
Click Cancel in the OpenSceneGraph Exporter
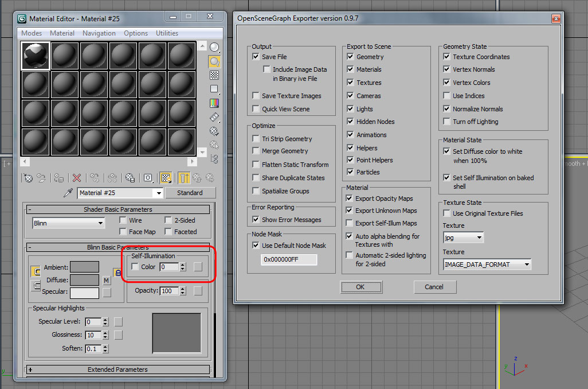(434, 287)
